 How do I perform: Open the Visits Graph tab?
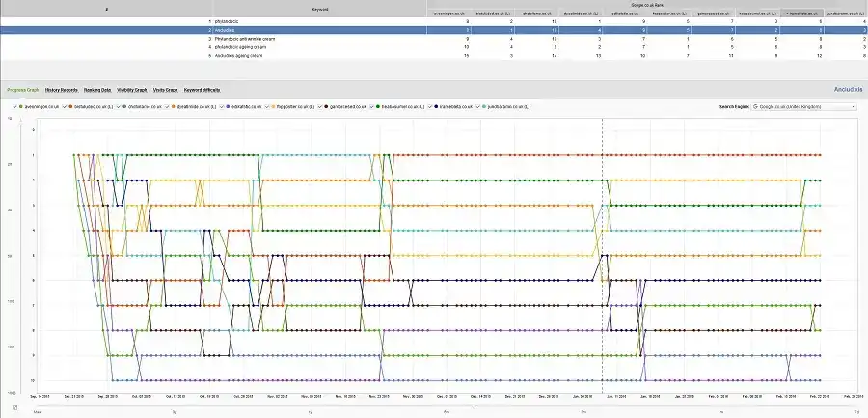(166, 89)
